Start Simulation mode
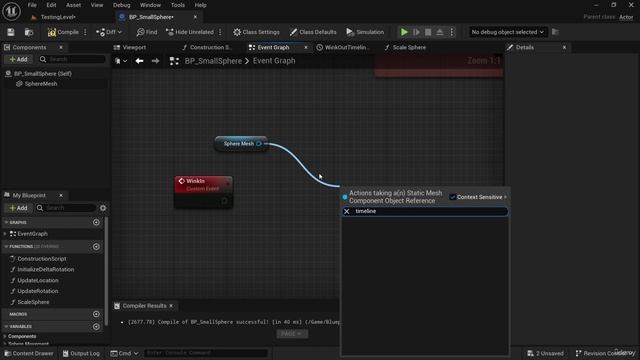This screenshot has height=360, width=640. click(365, 32)
